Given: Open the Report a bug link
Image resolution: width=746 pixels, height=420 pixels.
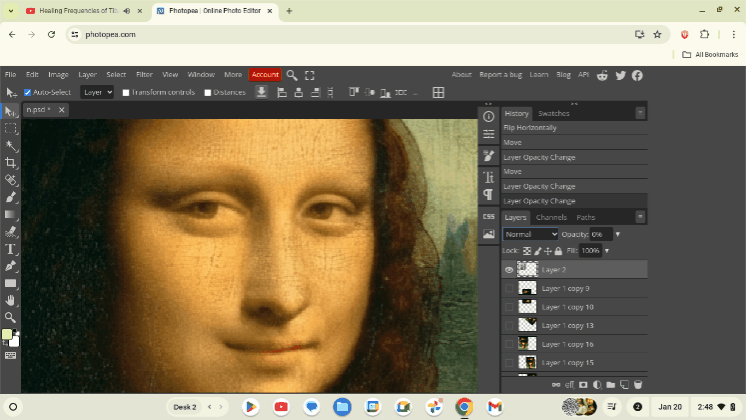Looking at the screenshot, I should coord(500,75).
